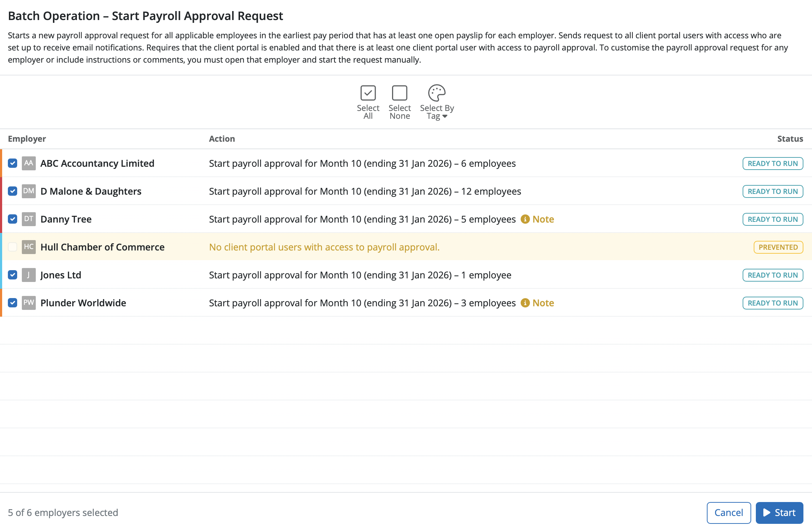Click the Note info icon for Danny Tree
Image resolution: width=812 pixels, height=531 pixels.
[525, 219]
